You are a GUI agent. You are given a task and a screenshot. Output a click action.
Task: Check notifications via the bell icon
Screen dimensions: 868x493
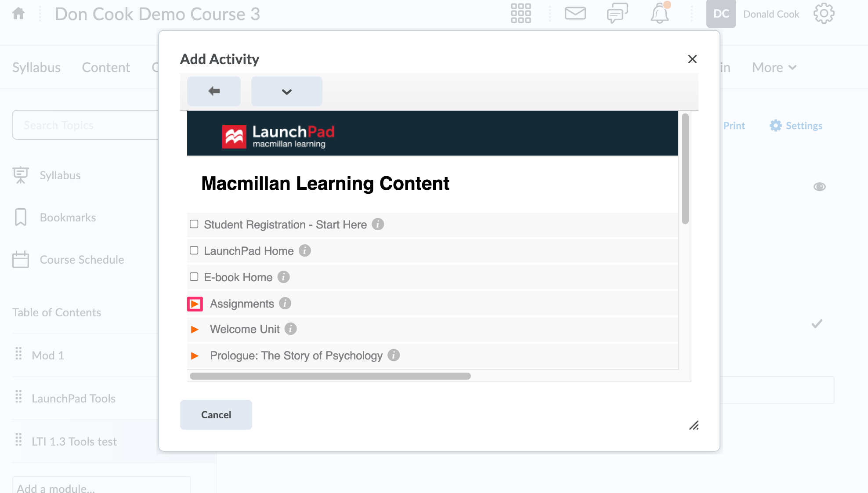(x=659, y=14)
